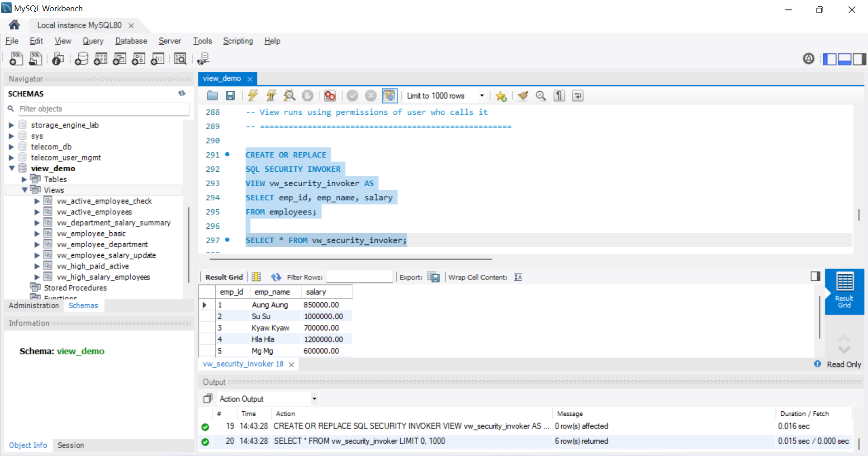Image resolution: width=868 pixels, height=456 pixels.
Task: Open the Scripting menu
Action: pos(238,41)
